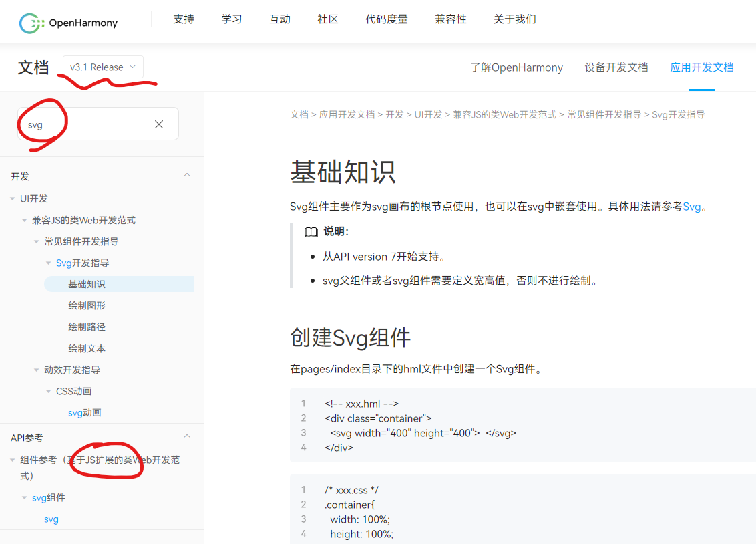The image size is (756, 544).
Task: Go to UI开发 in the breadcrumb
Action: tap(428, 115)
